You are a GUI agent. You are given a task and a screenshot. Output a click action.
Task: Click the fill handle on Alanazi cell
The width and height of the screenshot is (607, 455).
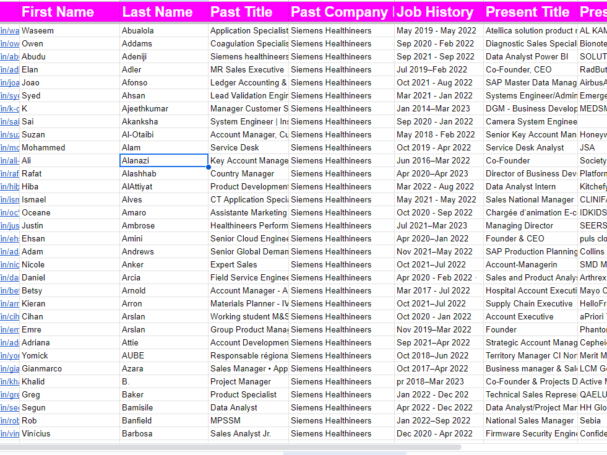pyautogui.click(x=208, y=167)
